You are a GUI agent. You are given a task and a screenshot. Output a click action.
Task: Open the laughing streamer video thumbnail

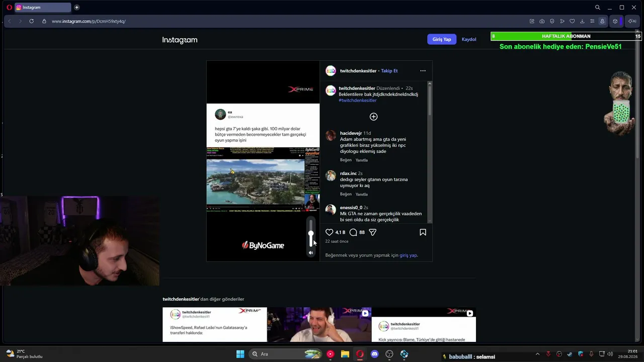coord(319,325)
